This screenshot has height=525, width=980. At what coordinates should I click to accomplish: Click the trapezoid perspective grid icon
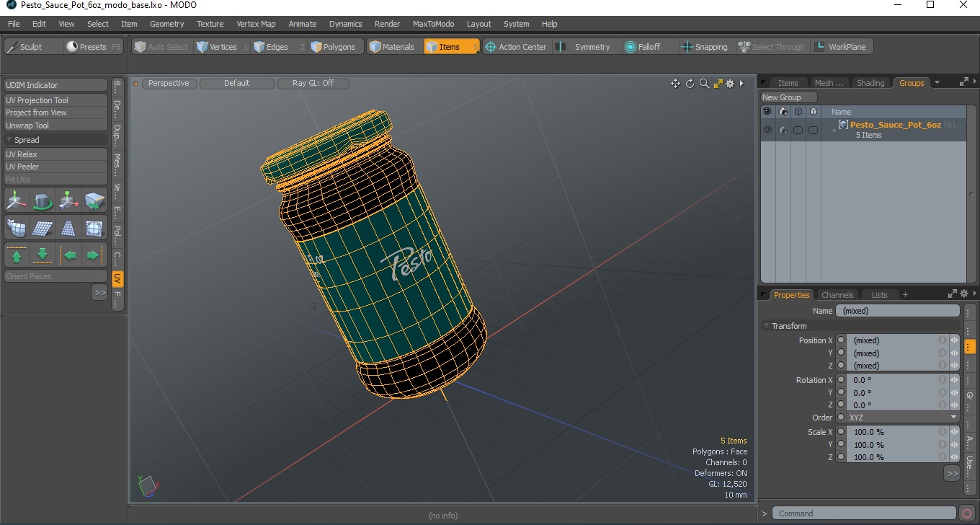point(68,228)
